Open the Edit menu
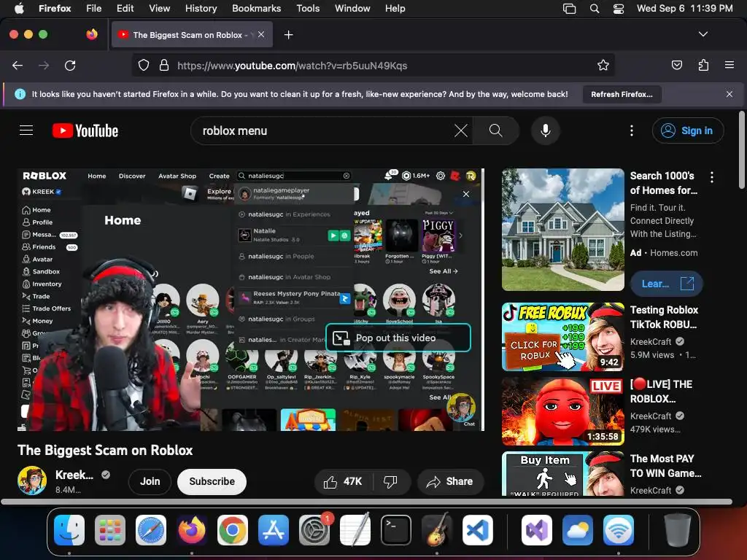Screen dimensions: 747x560 [125, 8]
